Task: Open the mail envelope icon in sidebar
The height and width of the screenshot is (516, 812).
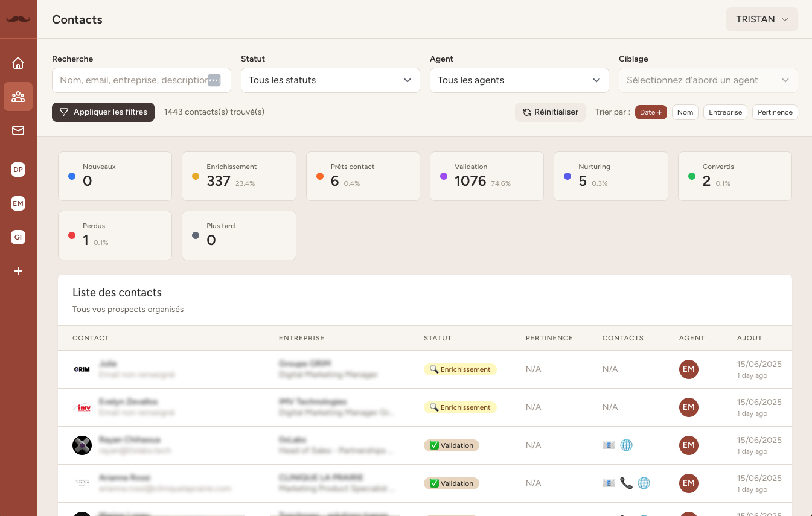Action: [18, 130]
